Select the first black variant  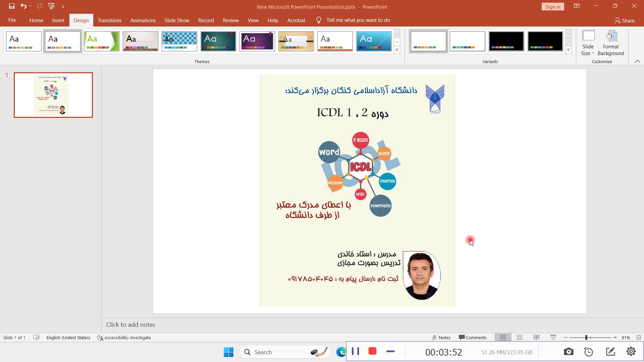(506, 41)
